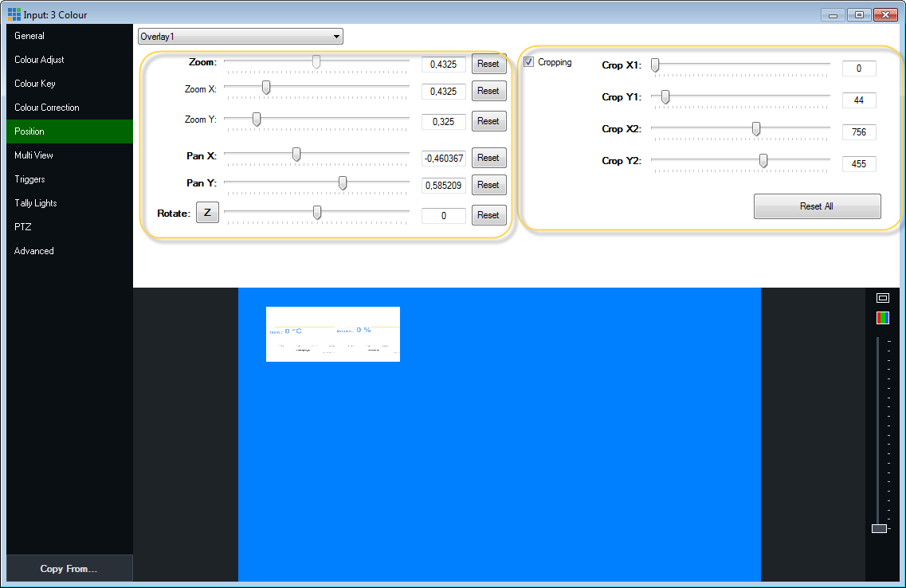The image size is (906, 588).
Task: Reset the Pan X value
Action: click(x=488, y=158)
